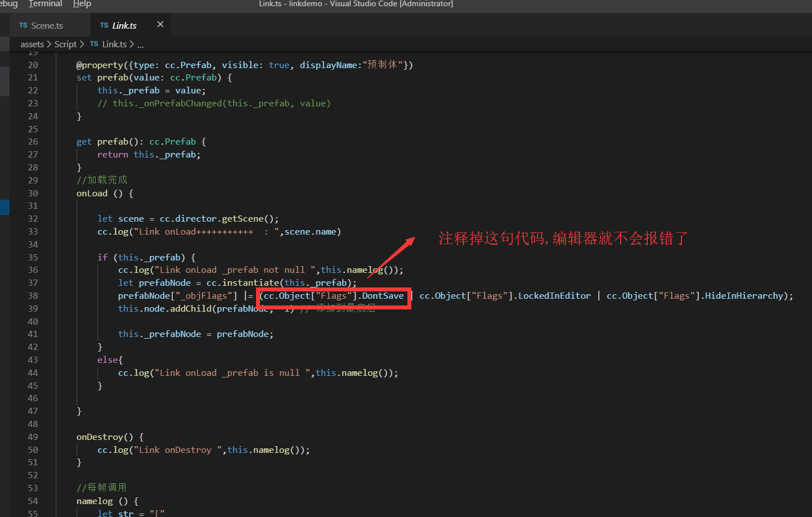Switch to the Scene.ts editor tab

pos(50,25)
